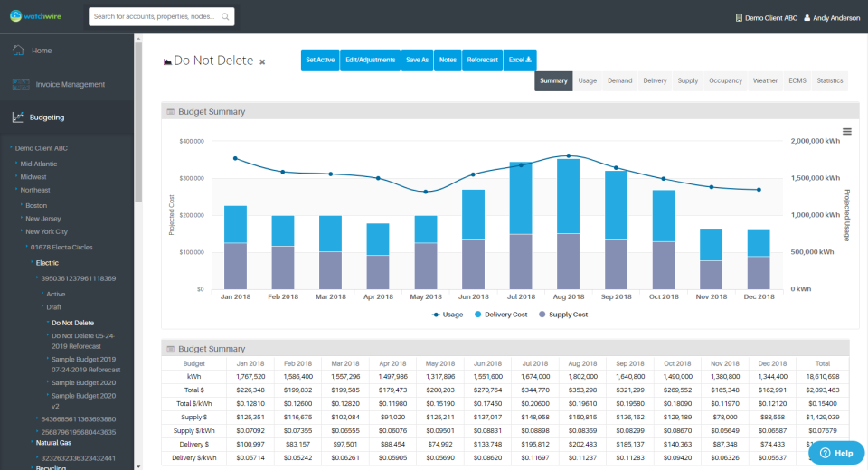Switch to the Supply tab
This screenshot has height=470, width=868.
coord(687,80)
